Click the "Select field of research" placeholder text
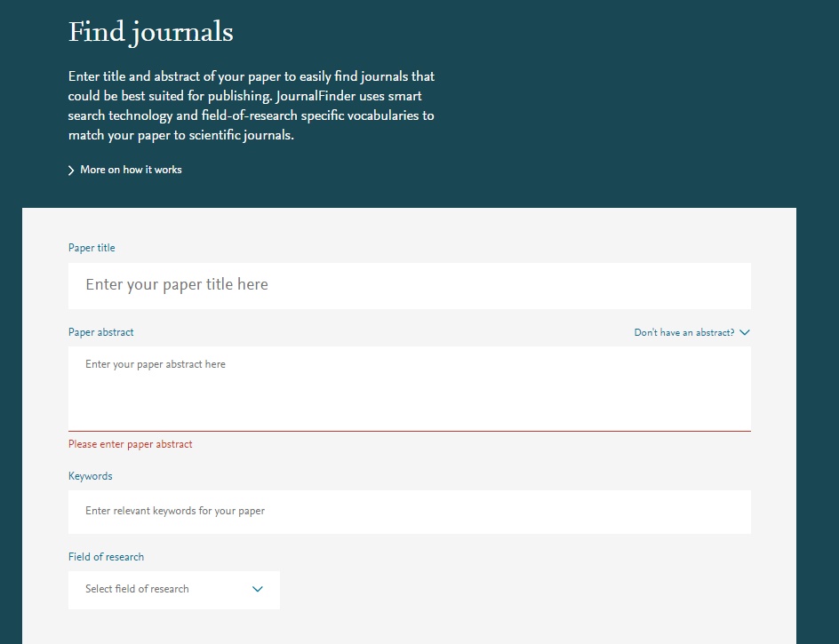839x644 pixels. pos(137,590)
